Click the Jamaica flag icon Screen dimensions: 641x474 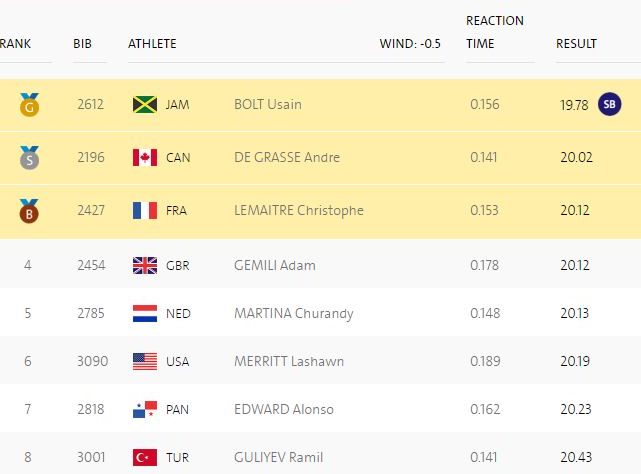(x=145, y=104)
